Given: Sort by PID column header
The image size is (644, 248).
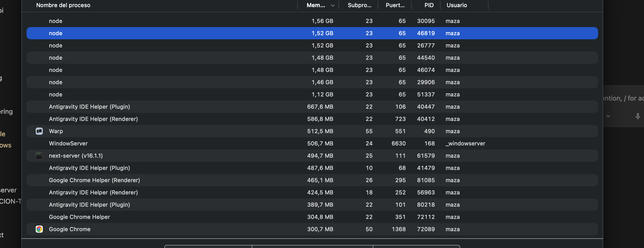Looking at the screenshot, I should point(429,5).
